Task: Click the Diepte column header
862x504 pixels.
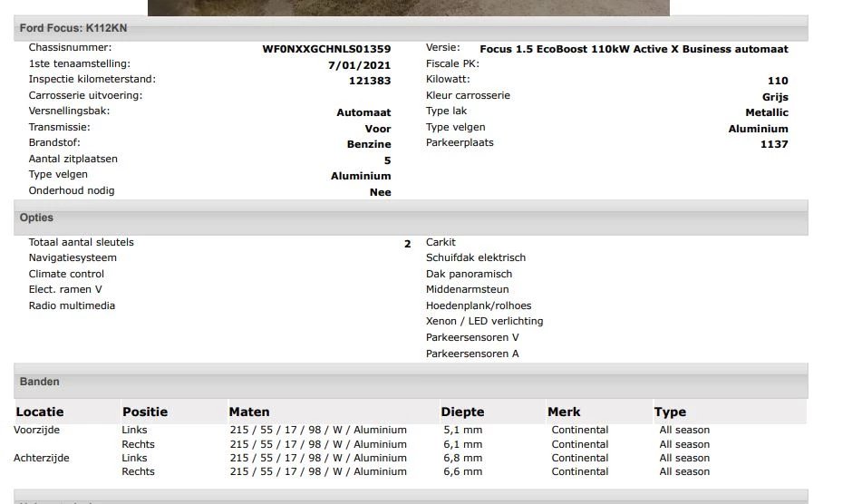Action: coord(462,412)
